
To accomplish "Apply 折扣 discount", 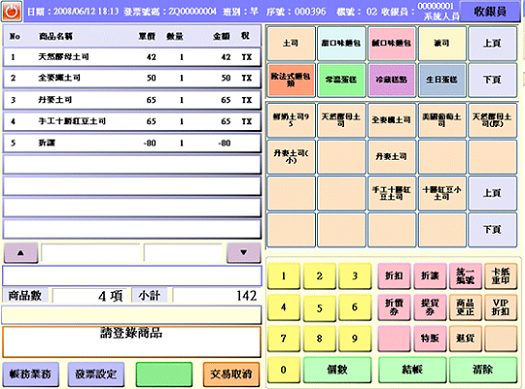I will pyautogui.click(x=394, y=276).
